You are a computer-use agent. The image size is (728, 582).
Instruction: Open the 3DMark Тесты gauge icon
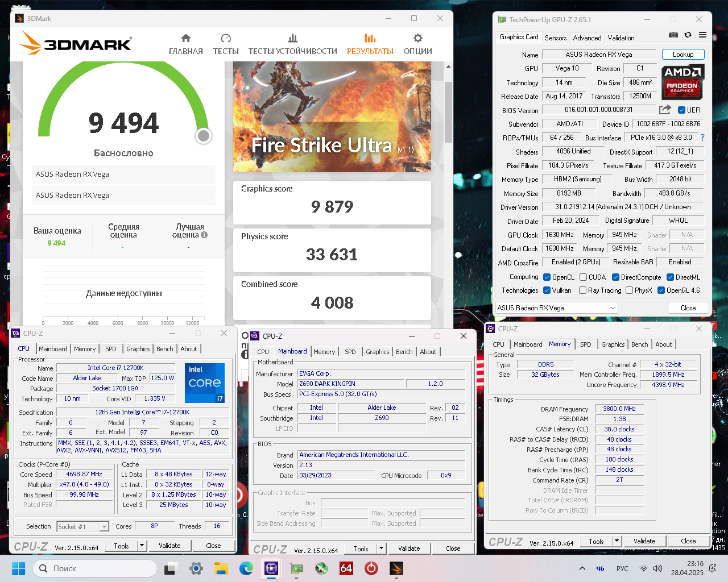(226, 38)
